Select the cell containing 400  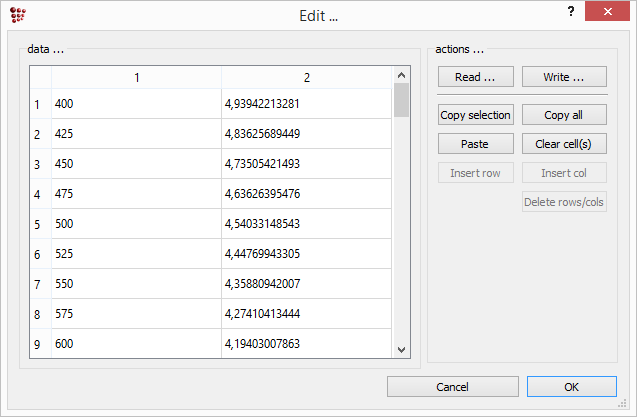point(136,104)
